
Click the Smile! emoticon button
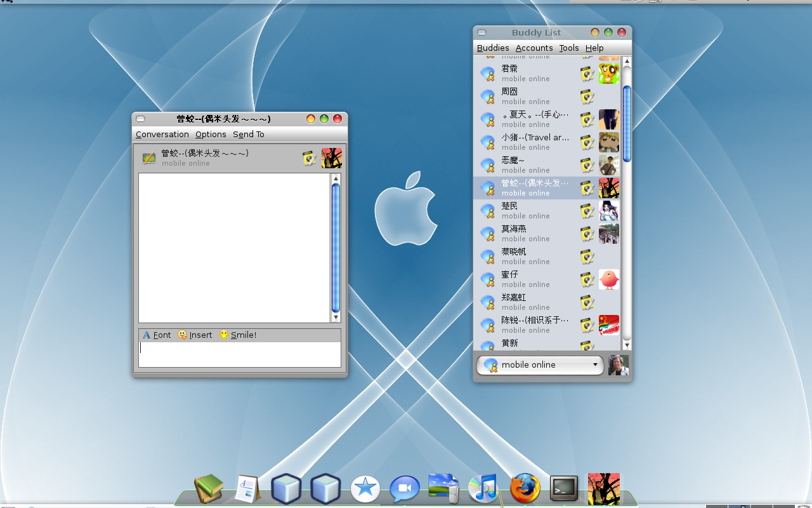[238, 335]
